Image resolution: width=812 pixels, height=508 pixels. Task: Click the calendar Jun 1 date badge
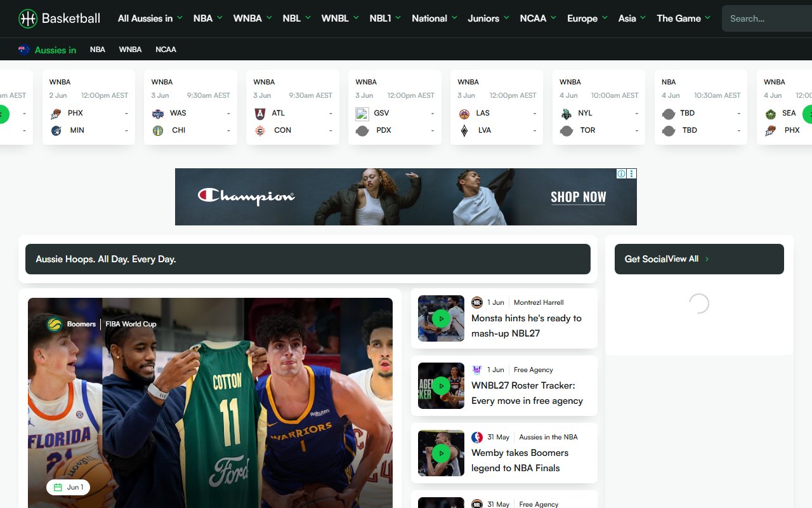coord(69,488)
